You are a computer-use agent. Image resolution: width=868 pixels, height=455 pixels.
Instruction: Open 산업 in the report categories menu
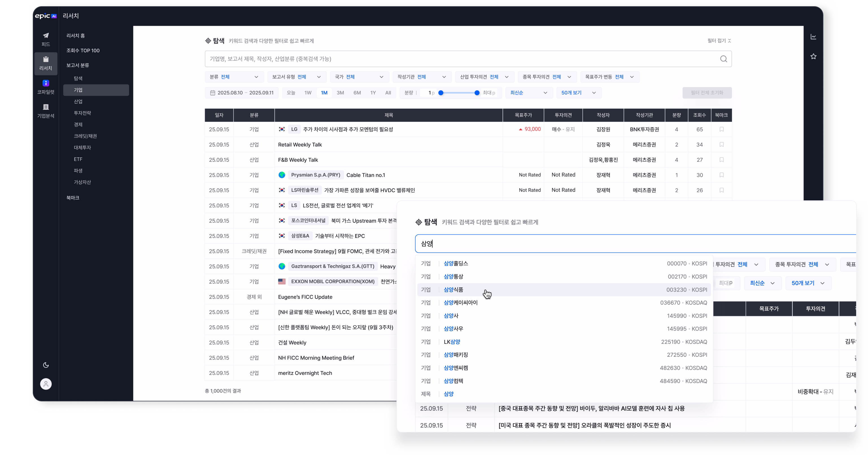pyautogui.click(x=78, y=101)
